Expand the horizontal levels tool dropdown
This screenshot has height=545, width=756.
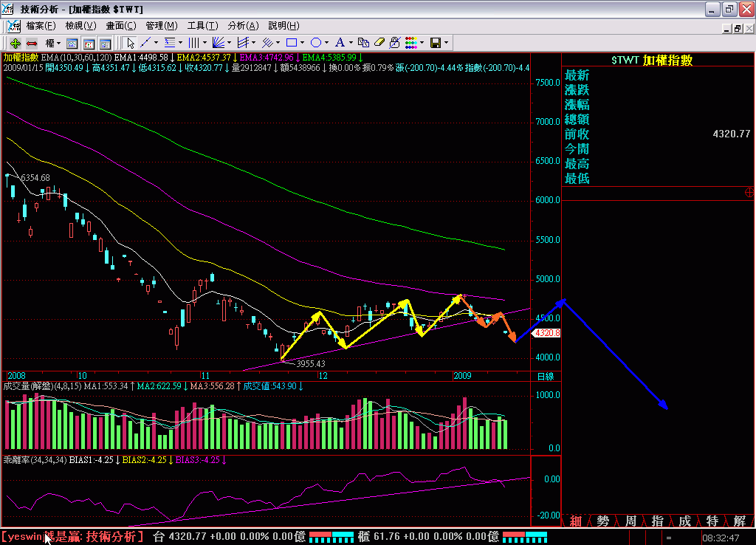[x=180, y=43]
